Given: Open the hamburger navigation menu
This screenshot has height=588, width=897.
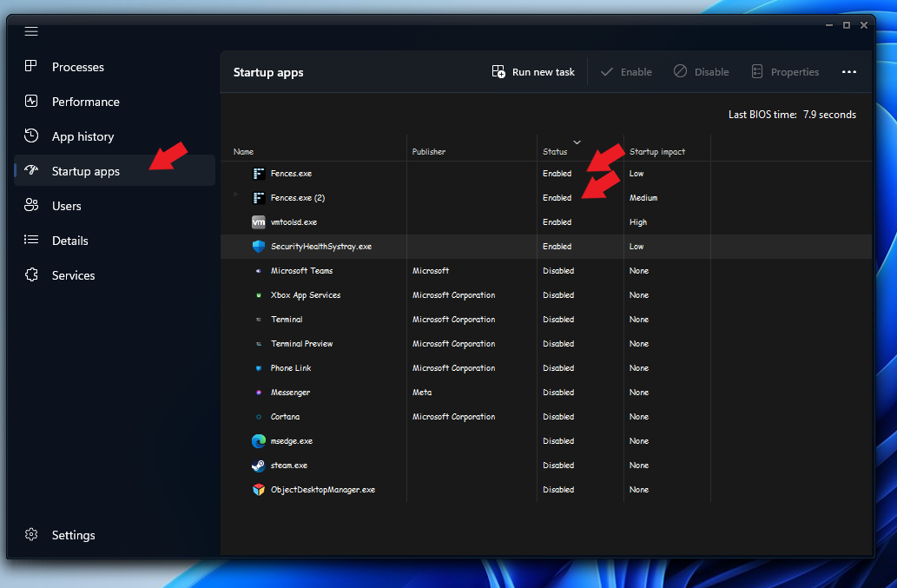Looking at the screenshot, I should point(31,31).
